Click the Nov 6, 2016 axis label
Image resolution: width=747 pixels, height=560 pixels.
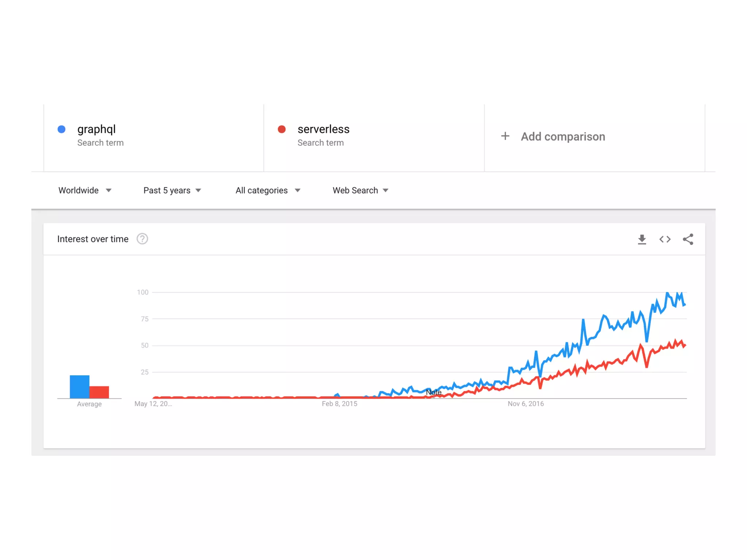point(526,404)
